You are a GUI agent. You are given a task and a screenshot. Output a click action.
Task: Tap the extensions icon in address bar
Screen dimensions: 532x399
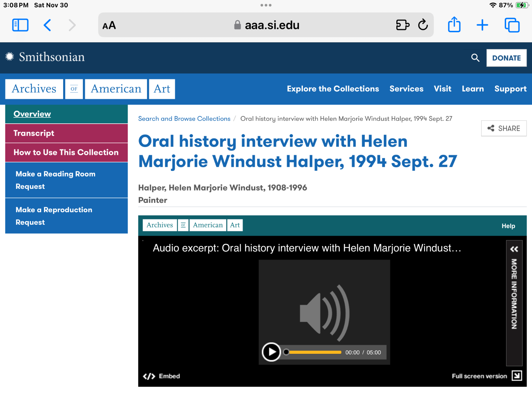pyautogui.click(x=402, y=25)
